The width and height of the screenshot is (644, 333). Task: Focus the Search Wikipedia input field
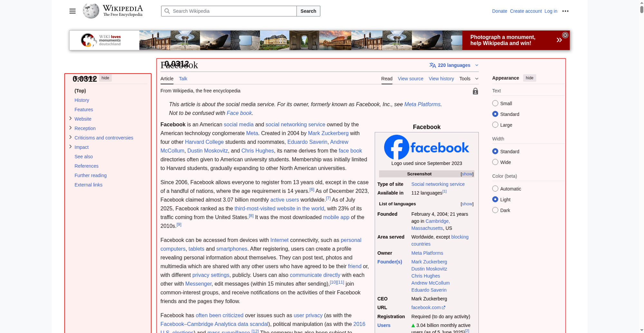click(229, 11)
